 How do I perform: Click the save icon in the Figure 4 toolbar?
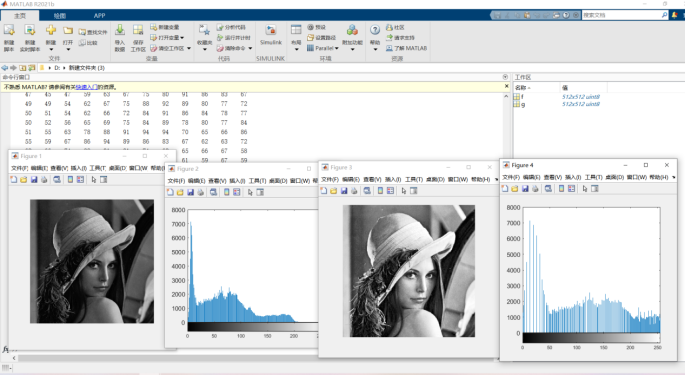[x=525, y=189]
